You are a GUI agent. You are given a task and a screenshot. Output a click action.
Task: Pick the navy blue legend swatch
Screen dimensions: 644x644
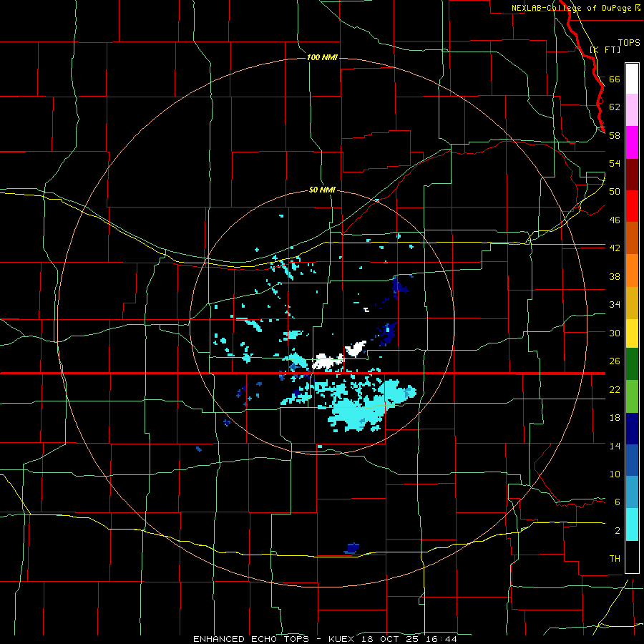point(632,429)
